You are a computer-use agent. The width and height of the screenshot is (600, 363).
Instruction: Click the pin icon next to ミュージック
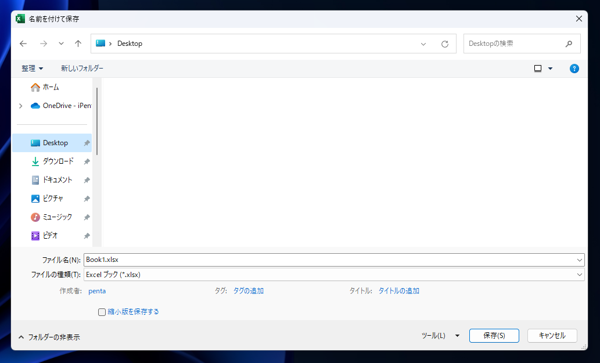click(x=87, y=217)
